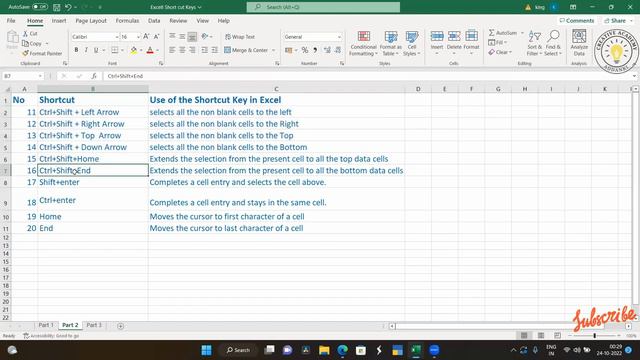Click the Orientation icon
640x360 pixels.
pyautogui.click(x=205, y=36)
